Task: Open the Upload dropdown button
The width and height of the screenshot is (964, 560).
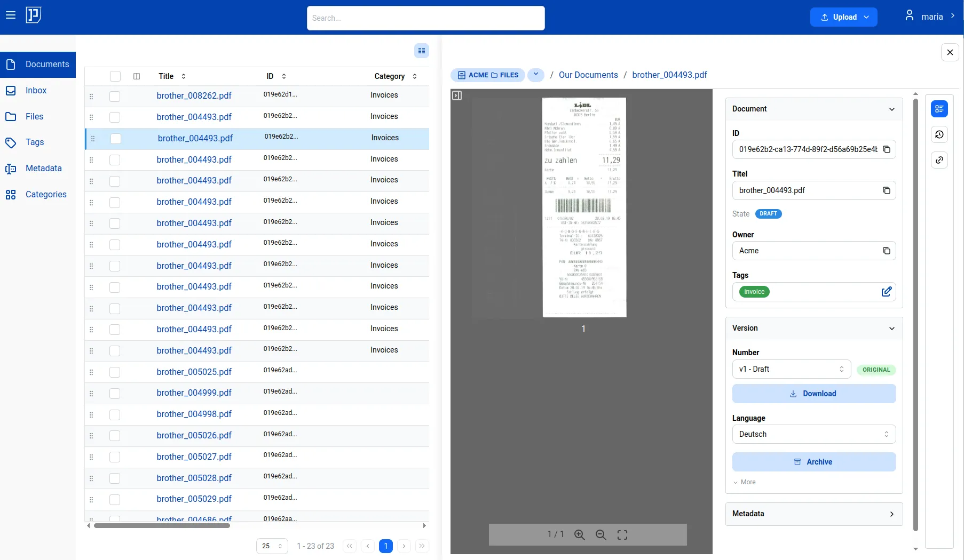Action: [844, 17]
